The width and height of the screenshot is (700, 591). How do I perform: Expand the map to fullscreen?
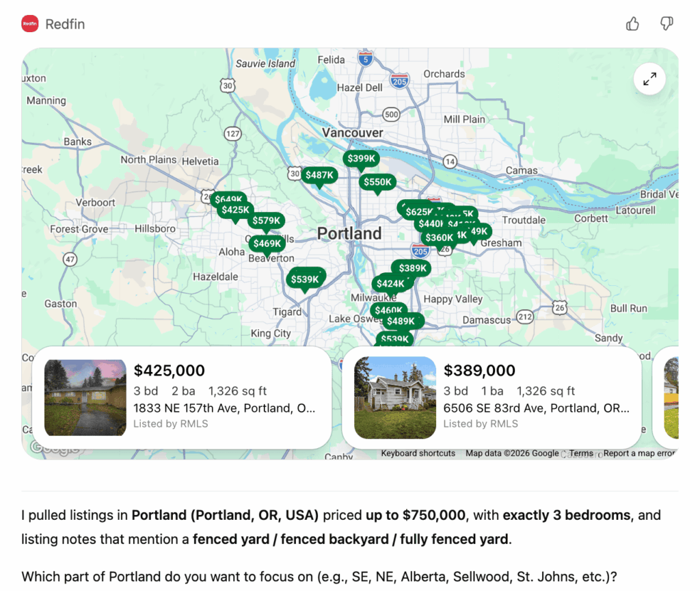click(649, 79)
